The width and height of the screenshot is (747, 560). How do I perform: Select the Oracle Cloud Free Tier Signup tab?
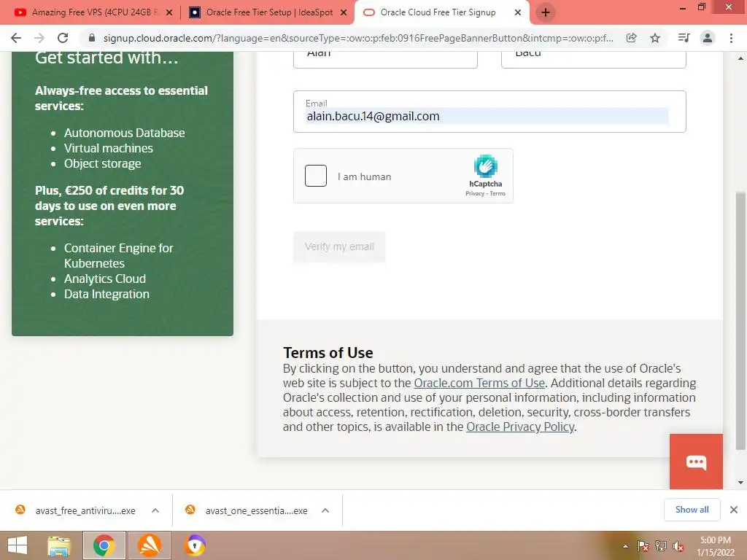438,12
